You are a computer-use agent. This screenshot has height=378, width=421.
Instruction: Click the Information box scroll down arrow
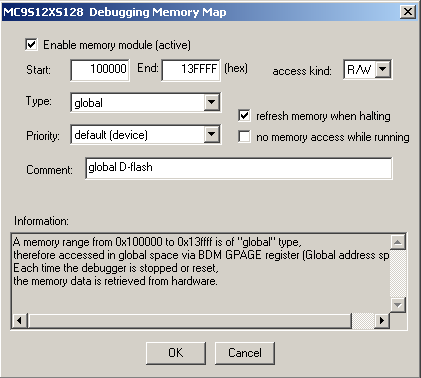[x=398, y=304]
